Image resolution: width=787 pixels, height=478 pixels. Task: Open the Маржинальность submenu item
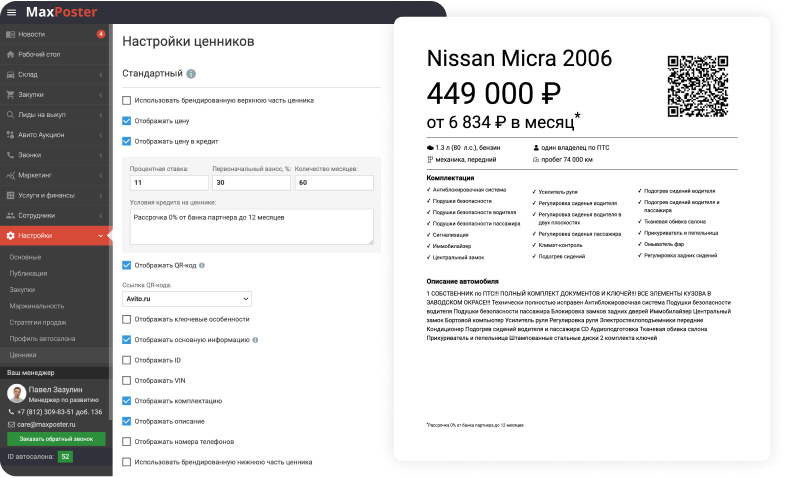pos(37,306)
